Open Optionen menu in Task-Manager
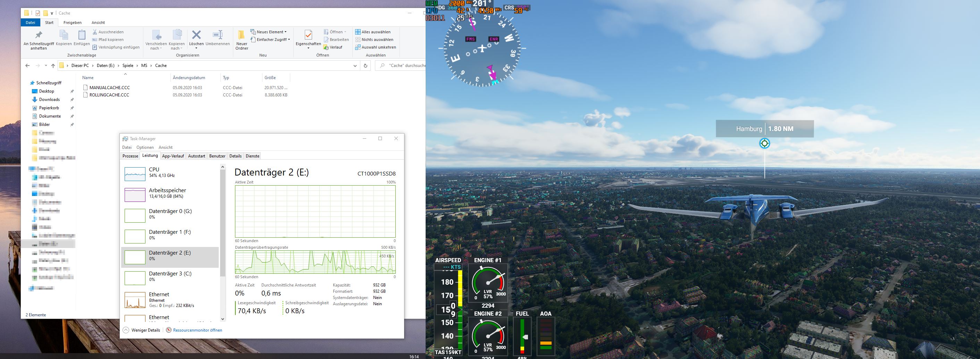This screenshot has width=980, height=359. pyautogui.click(x=145, y=147)
